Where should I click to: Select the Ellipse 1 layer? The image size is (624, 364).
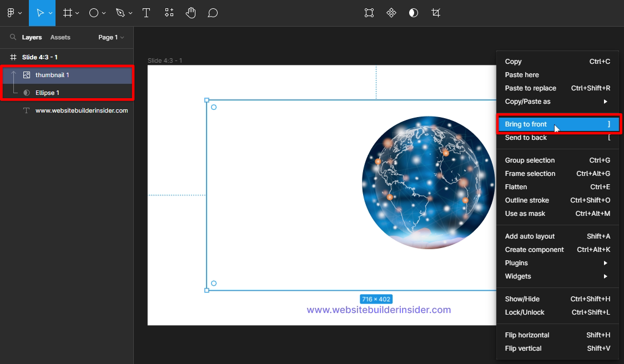(47, 93)
